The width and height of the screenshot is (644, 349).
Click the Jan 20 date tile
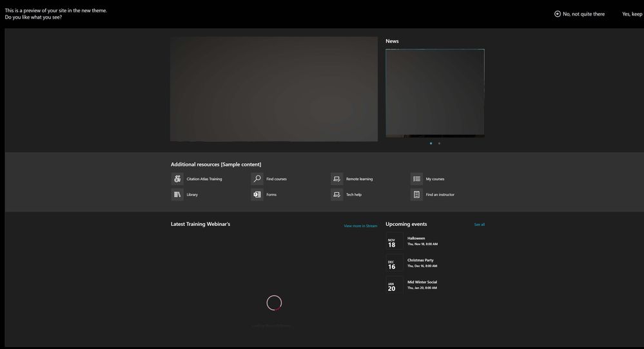[395, 285]
